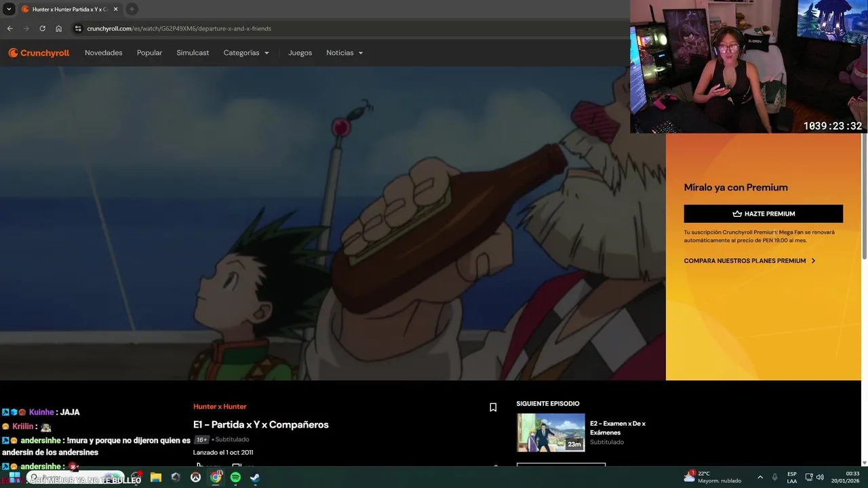This screenshot has width=868, height=488.
Task: Open File Explorer from taskbar
Action: point(155,477)
